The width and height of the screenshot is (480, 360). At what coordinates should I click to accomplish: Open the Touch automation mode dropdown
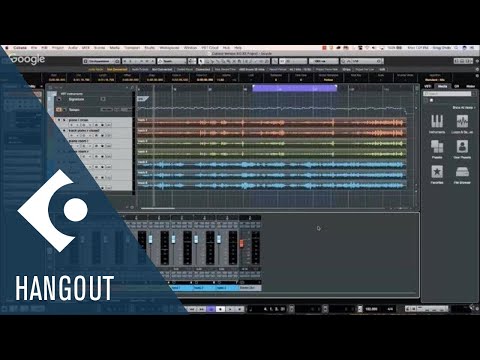pyautogui.click(x=172, y=61)
